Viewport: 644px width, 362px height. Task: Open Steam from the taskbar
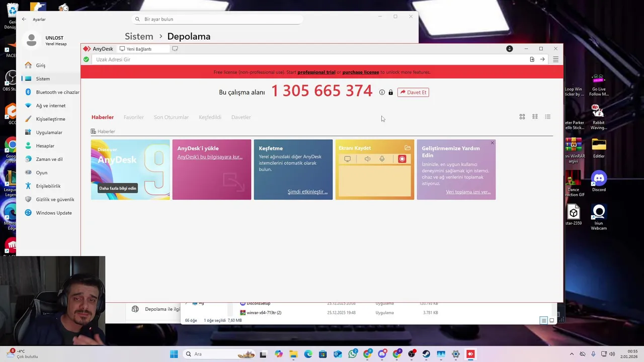pyautogui.click(x=426, y=354)
